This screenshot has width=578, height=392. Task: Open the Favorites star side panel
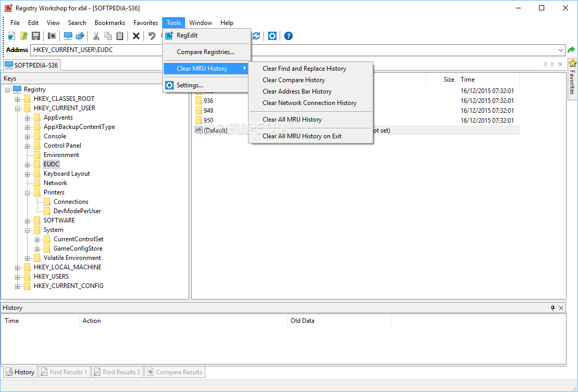click(572, 80)
